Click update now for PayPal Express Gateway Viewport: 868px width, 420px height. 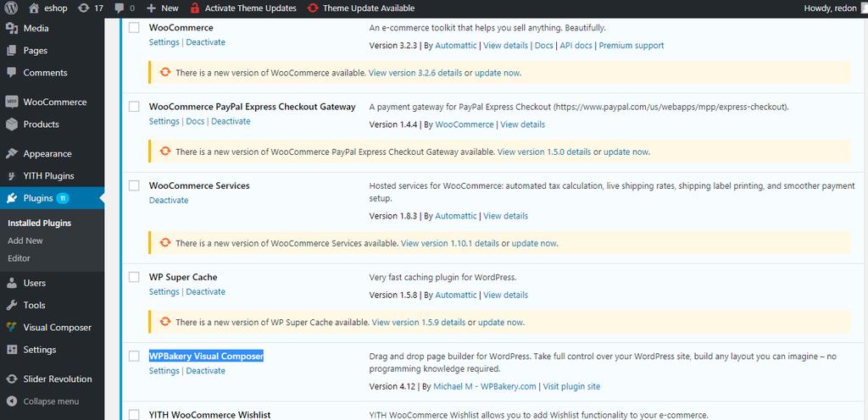pos(626,152)
